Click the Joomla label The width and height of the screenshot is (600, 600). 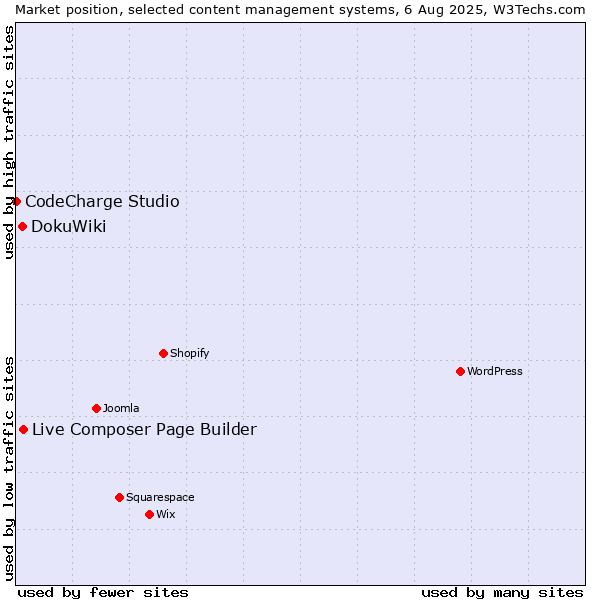tap(121, 409)
